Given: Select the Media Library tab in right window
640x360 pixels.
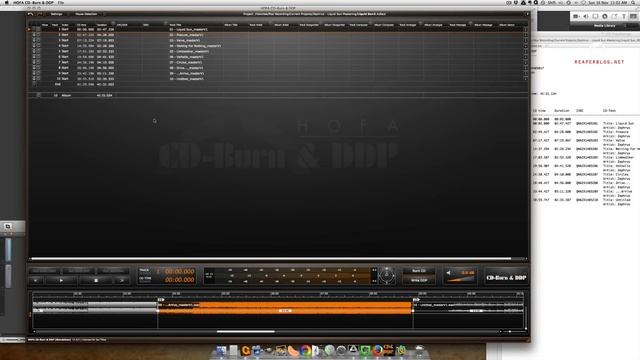Looking at the screenshot, I should (604, 25).
